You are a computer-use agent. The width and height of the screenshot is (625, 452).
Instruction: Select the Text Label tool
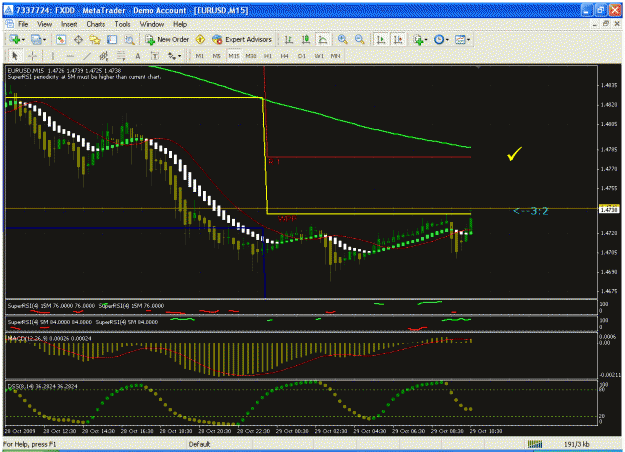pyautogui.click(x=155, y=56)
